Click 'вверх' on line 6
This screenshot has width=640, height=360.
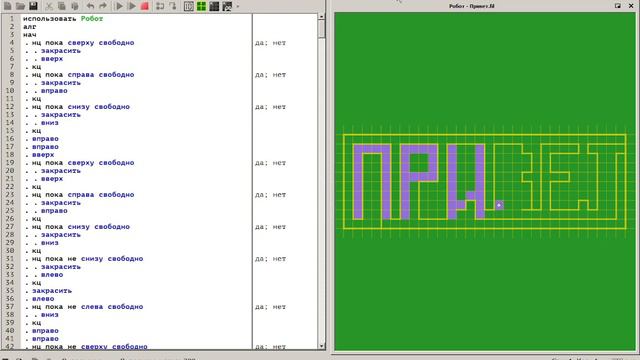click(x=52, y=59)
